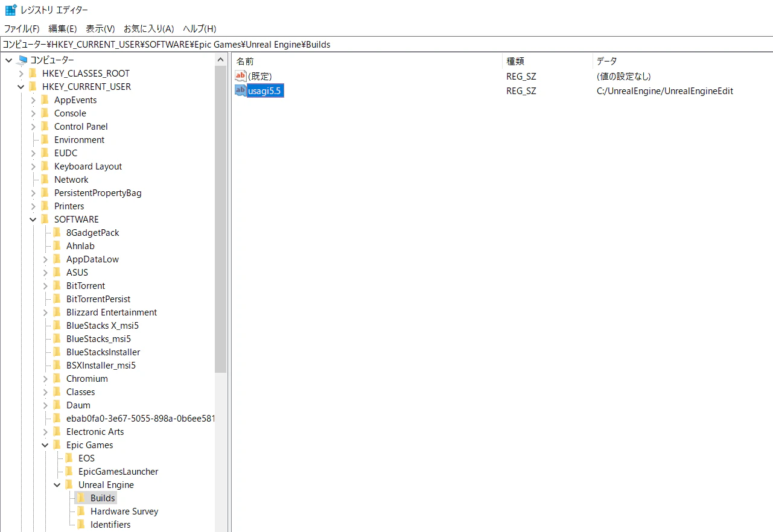773x532 pixels.
Task: Click the Chromium folder icon
Action: pyautogui.click(x=57, y=378)
